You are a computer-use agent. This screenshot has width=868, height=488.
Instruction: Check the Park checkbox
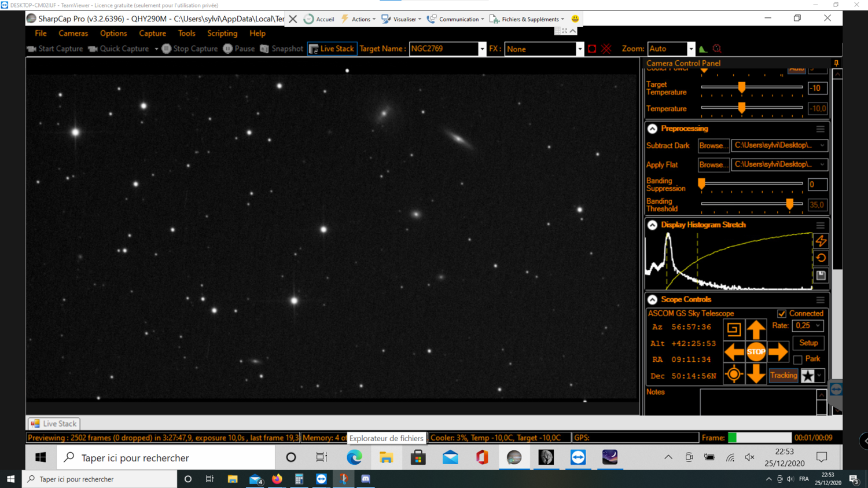click(x=798, y=359)
